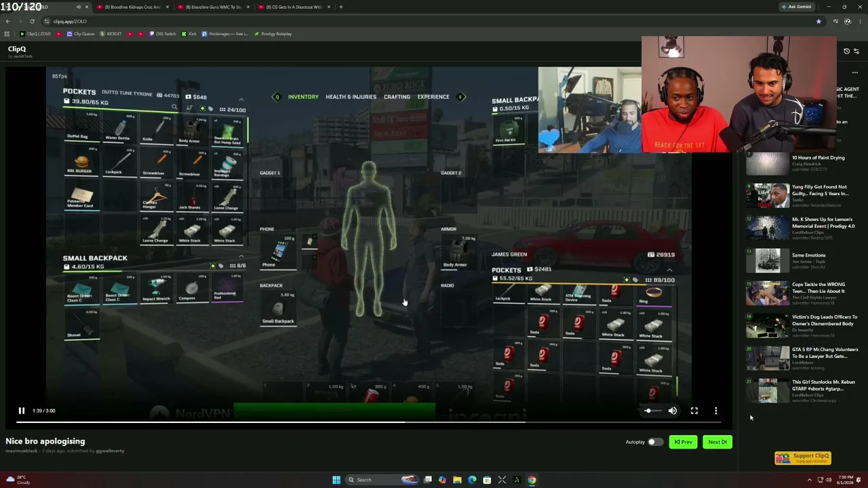
Task: Open the Clip Queue bookmark
Action: pyautogui.click(x=81, y=34)
